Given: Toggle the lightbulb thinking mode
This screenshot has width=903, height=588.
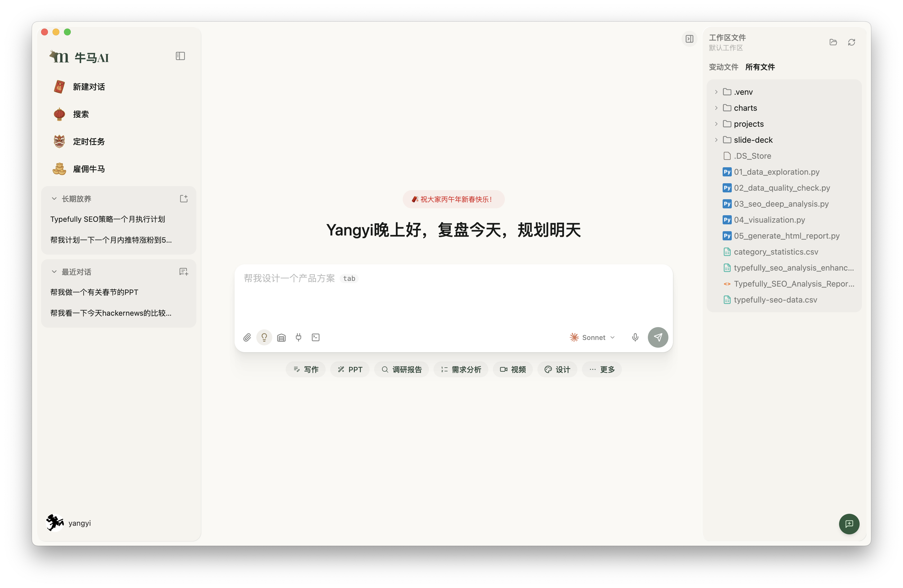Looking at the screenshot, I should point(264,337).
